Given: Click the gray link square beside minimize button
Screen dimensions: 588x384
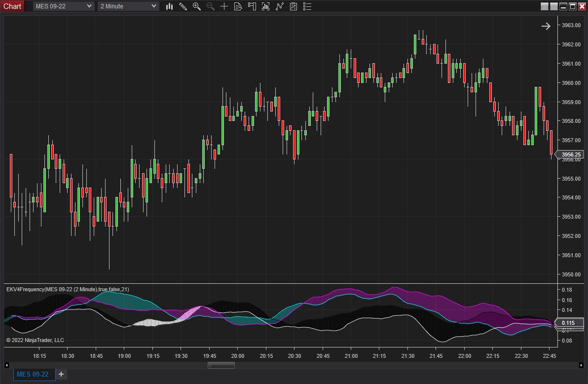Looking at the screenshot, I should [554, 6].
